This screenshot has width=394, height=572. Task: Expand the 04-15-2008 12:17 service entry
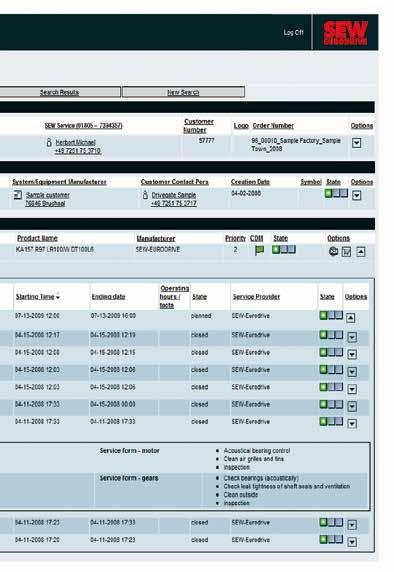(352, 337)
